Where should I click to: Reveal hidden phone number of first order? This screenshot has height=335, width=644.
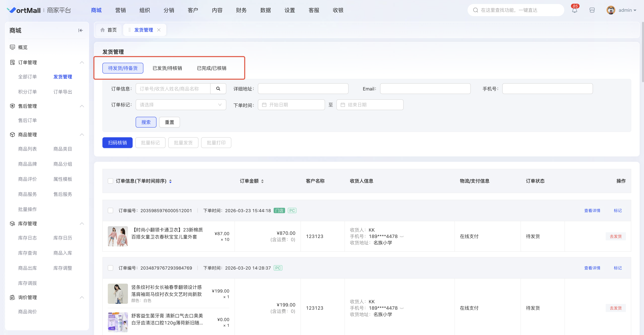coord(402,236)
